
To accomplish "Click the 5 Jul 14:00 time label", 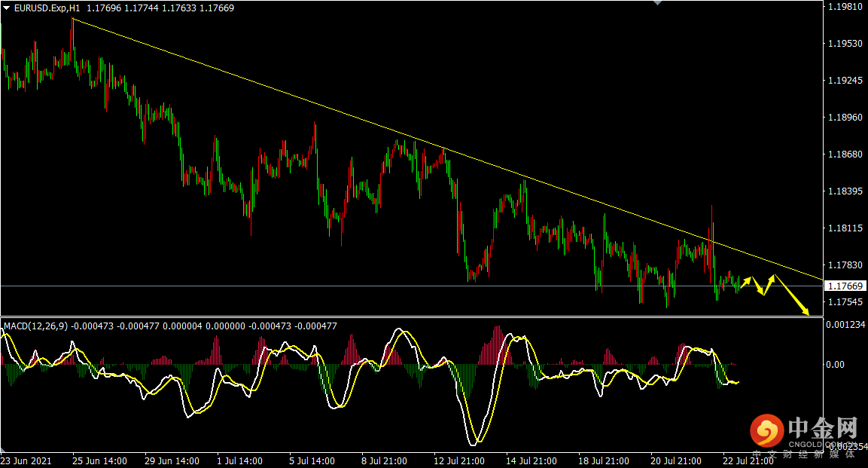I will click(x=312, y=460).
